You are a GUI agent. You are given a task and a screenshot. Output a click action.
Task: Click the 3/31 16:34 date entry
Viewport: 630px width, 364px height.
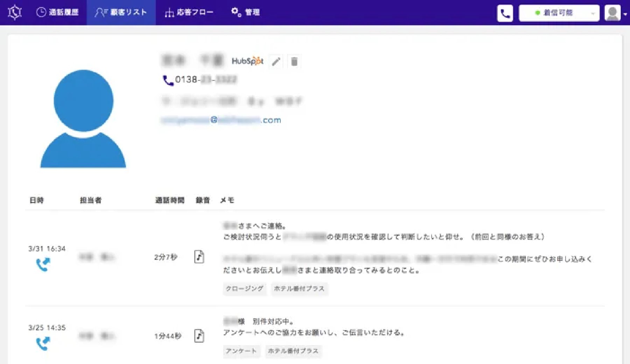click(47, 249)
